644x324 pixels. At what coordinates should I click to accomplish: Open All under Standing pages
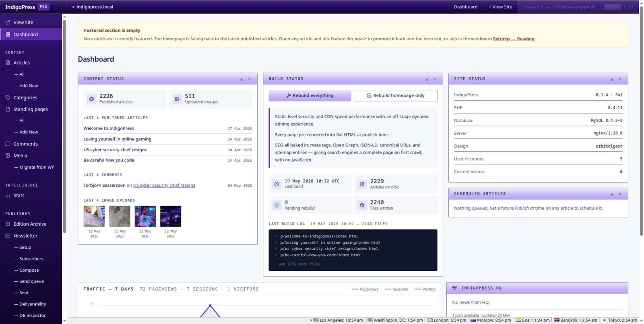pyautogui.click(x=19, y=121)
